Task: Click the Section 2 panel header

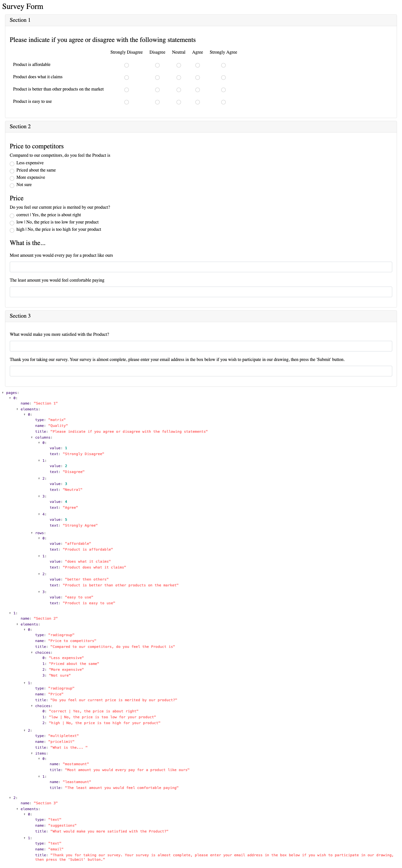Action: (201, 127)
